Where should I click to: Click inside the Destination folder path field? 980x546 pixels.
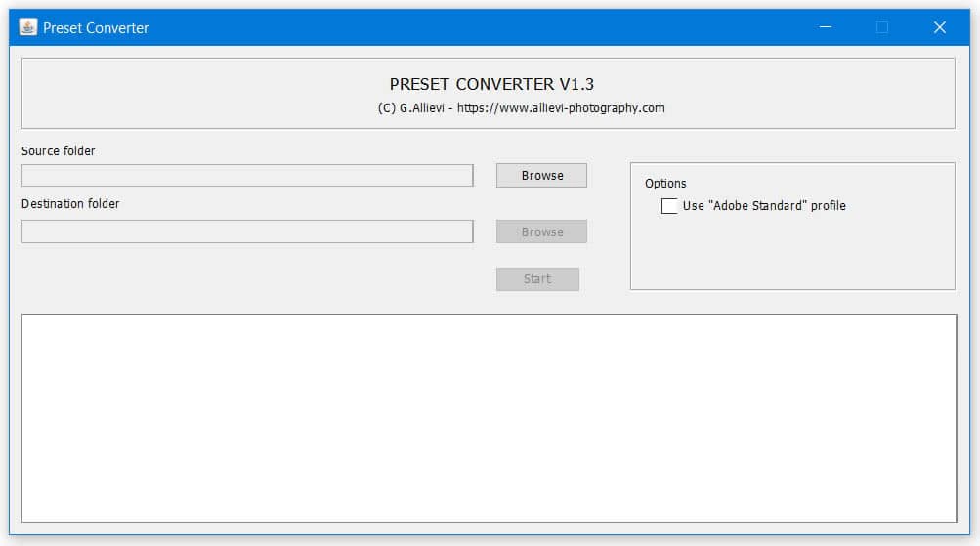[x=247, y=231]
